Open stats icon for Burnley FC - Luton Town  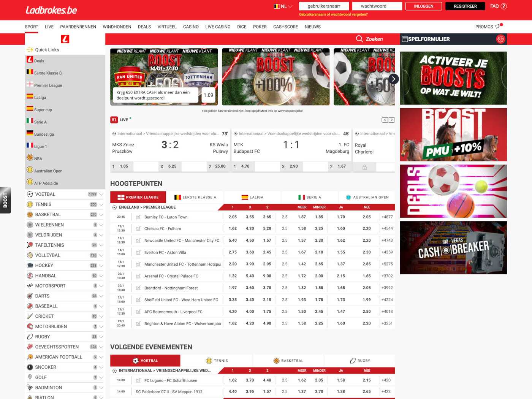[x=138, y=217]
